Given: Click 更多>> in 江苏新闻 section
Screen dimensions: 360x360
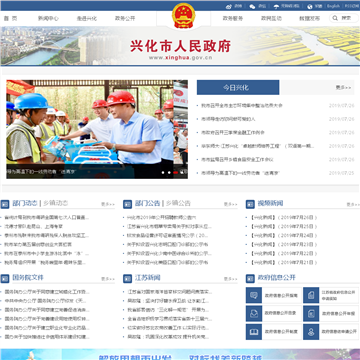Looking at the screenshot, I should tap(231, 279).
